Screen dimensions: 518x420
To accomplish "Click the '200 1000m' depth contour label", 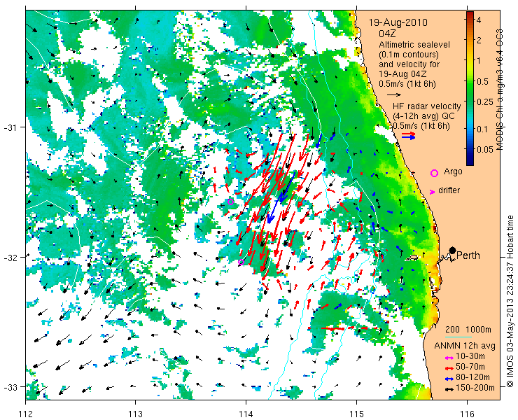I will [468, 330].
